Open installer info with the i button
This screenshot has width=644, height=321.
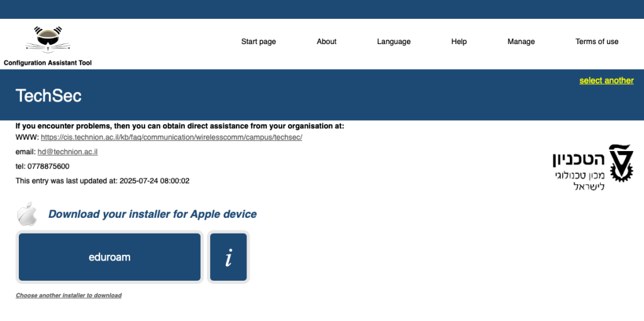[x=228, y=257]
